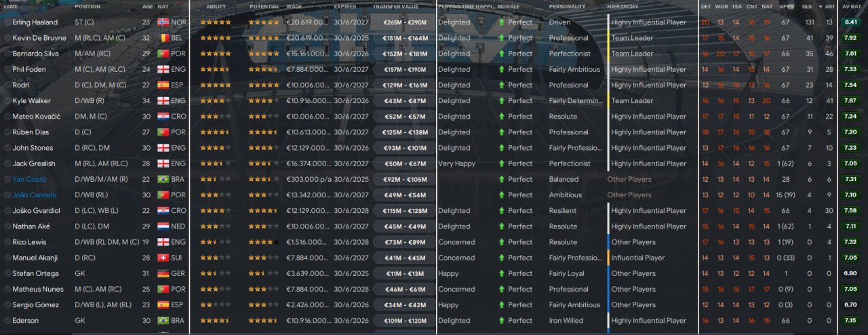
Task: Click Bernardo Silva's green morale arrow
Action: (501, 54)
